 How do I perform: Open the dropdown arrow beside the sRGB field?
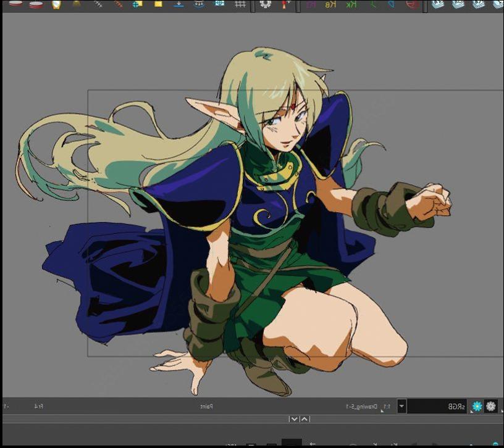click(x=402, y=407)
